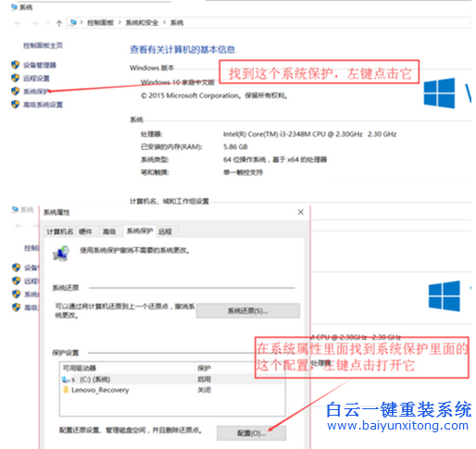
Task: Click the system protection shield icon in the lower window
Action: [x=16, y=293]
